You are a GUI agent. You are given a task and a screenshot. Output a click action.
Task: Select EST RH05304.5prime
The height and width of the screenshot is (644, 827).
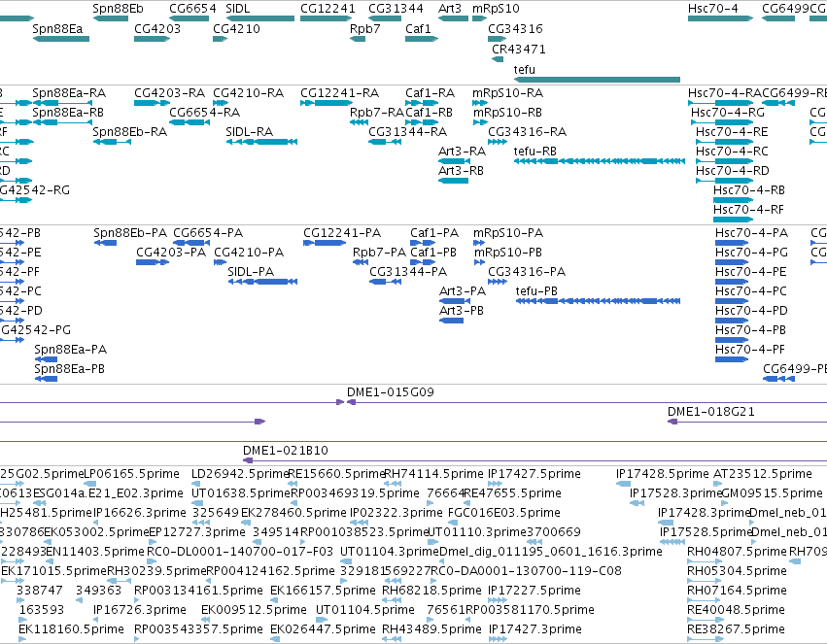[706, 581]
